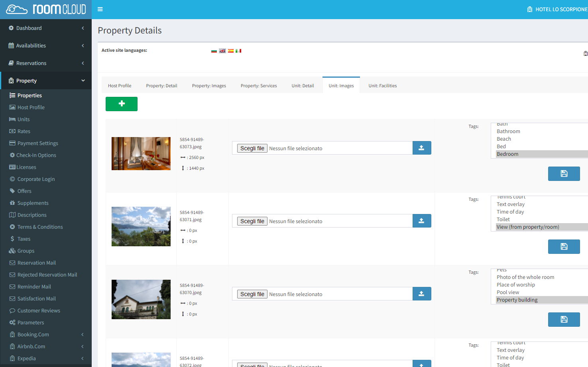This screenshot has height=367, width=588.
Task: Expand the Dashboard sidebar menu
Action: (46, 28)
